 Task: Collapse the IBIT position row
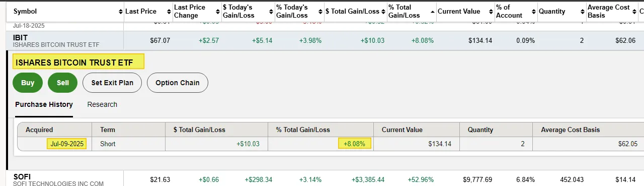tap(322, 41)
